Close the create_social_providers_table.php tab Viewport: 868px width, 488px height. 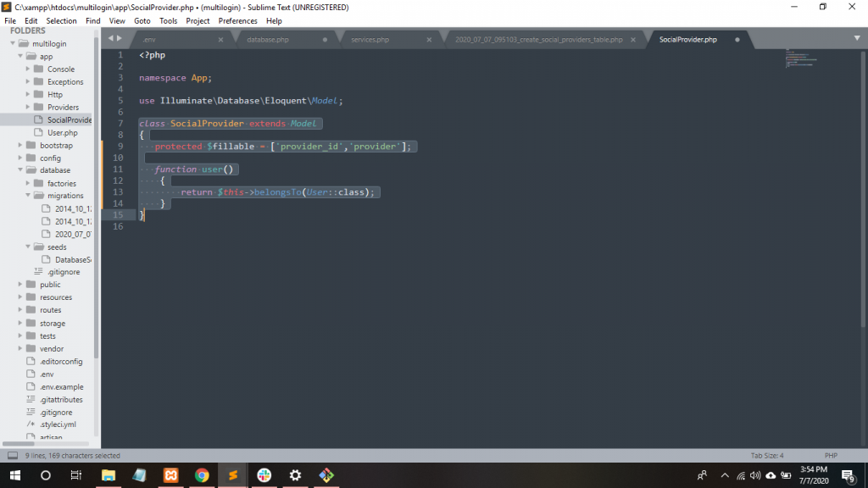click(x=633, y=40)
